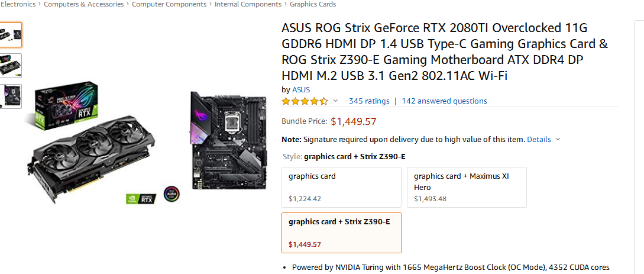The image size is (644, 274).
Task: Go to Computers & Accessories breadcrumb
Action: 84,4
